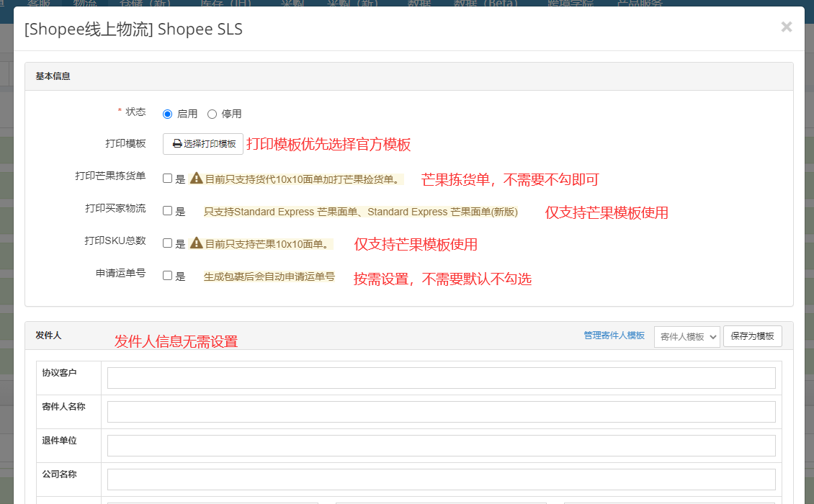Screen dimensions: 814x504
Task: Click the warning icon beside 目前只支持芒果10x10面单
Action: coord(196,243)
